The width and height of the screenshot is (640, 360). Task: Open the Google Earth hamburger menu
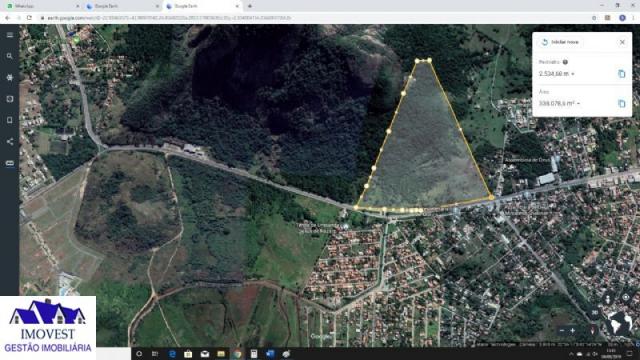(x=10, y=35)
